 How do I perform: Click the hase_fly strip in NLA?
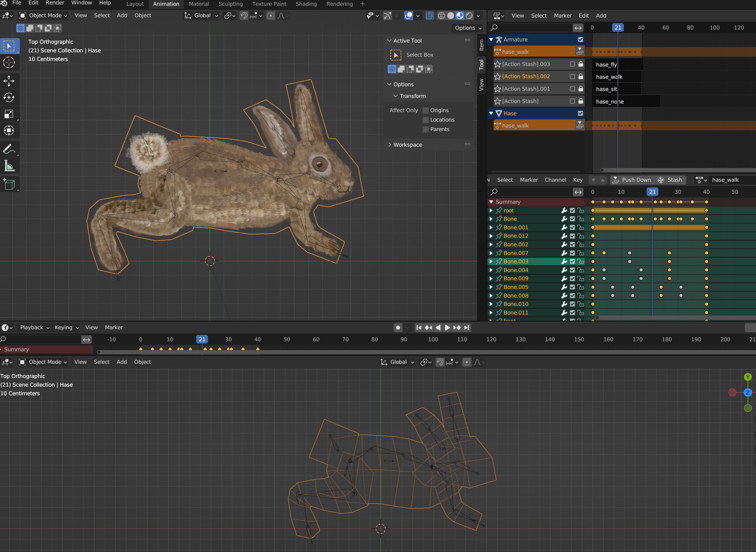click(x=606, y=65)
